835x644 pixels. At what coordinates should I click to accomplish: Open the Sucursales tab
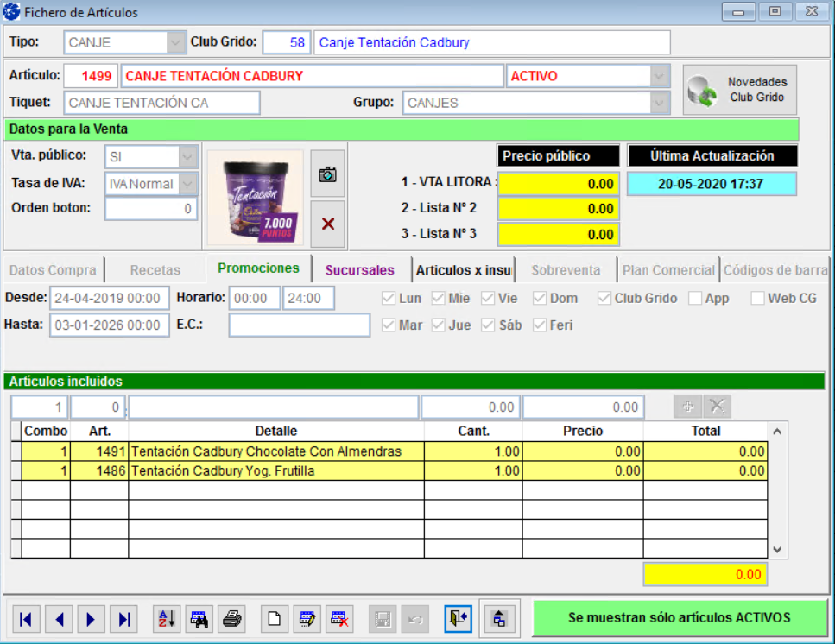360,270
